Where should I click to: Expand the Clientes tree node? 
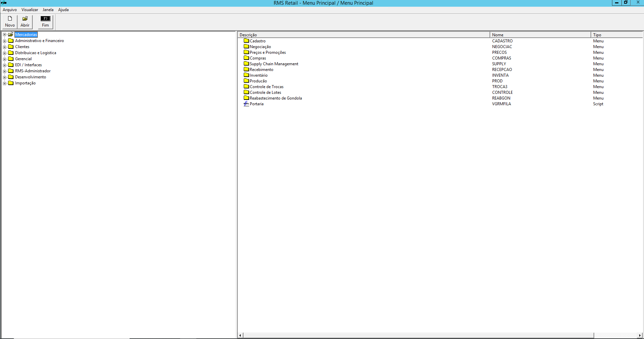click(x=5, y=47)
